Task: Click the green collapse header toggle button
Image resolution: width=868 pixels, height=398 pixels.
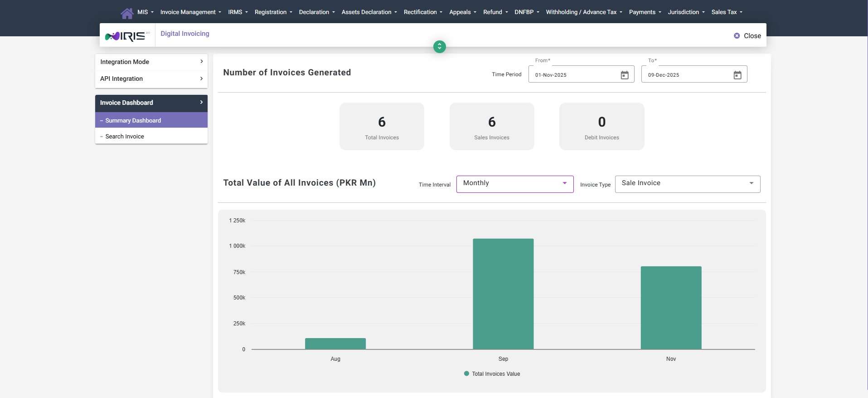Action: 439,47
